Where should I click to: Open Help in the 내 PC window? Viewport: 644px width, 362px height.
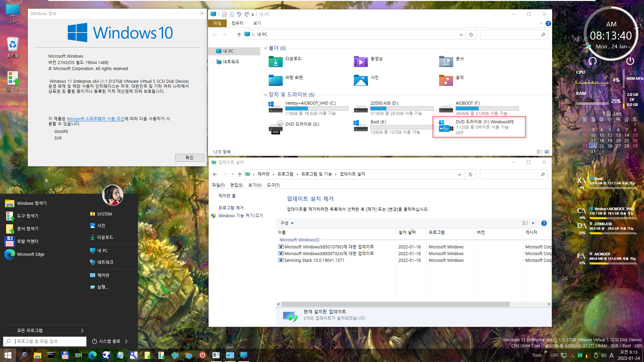[548, 23]
